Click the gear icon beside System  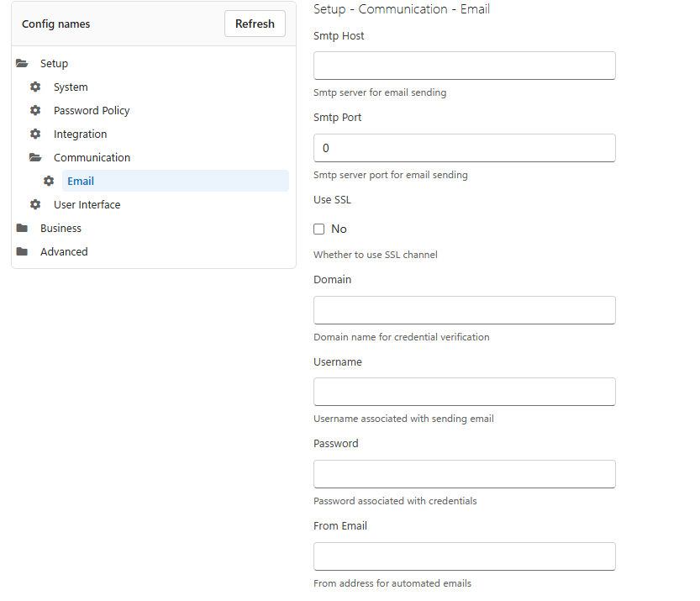tap(35, 87)
